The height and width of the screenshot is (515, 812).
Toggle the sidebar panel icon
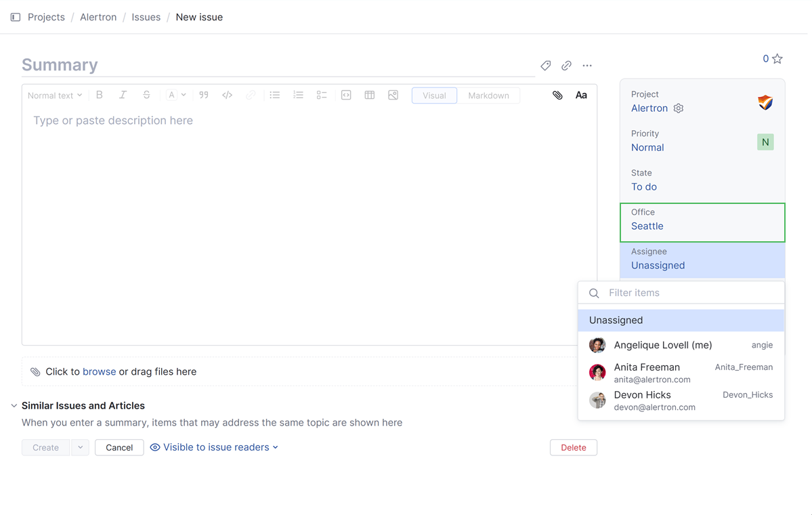coord(16,17)
